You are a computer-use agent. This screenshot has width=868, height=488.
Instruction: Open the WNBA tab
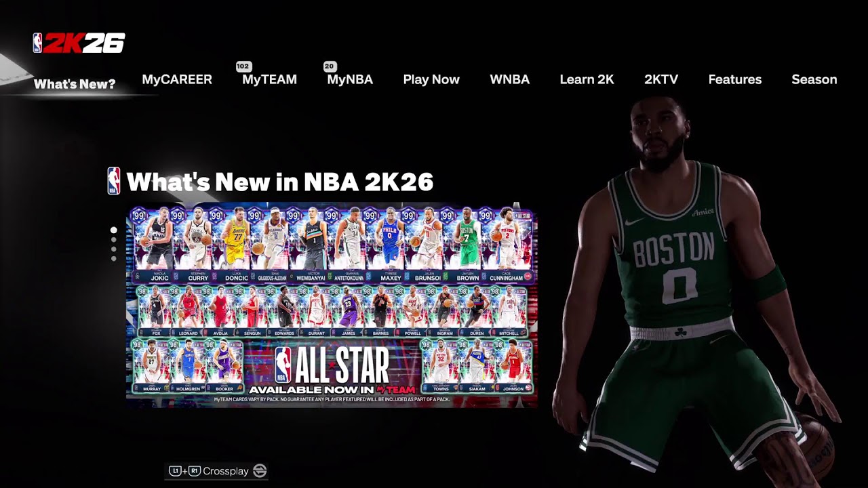click(x=509, y=79)
